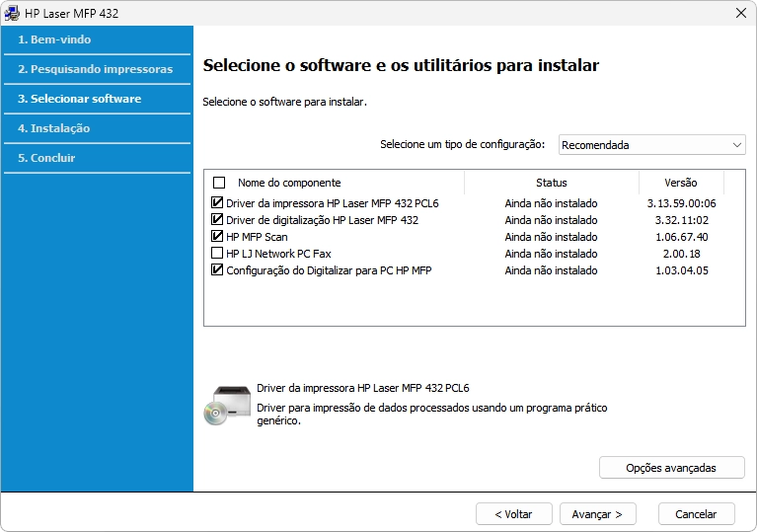
Task: Click version value 3.13.59.00:06
Action: coord(681,203)
